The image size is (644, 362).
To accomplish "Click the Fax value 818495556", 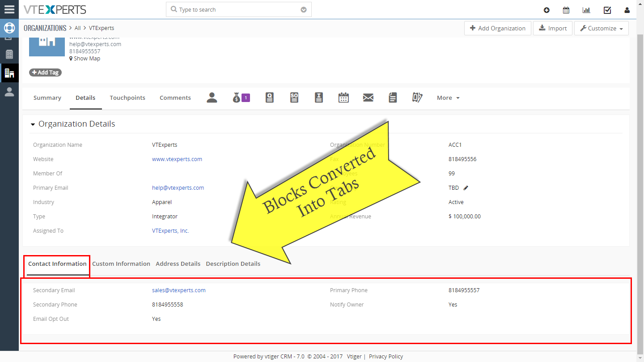I will coord(462,159).
